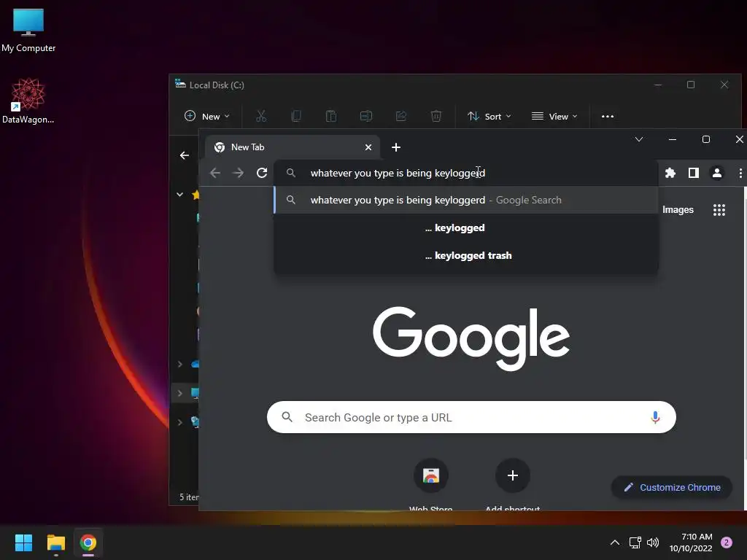Show hidden icons in system tray

click(615, 542)
